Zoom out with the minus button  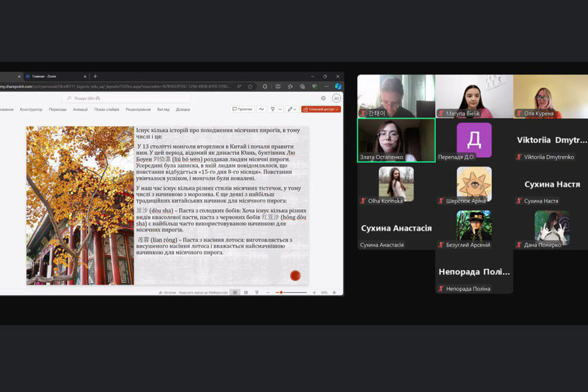coord(268,293)
